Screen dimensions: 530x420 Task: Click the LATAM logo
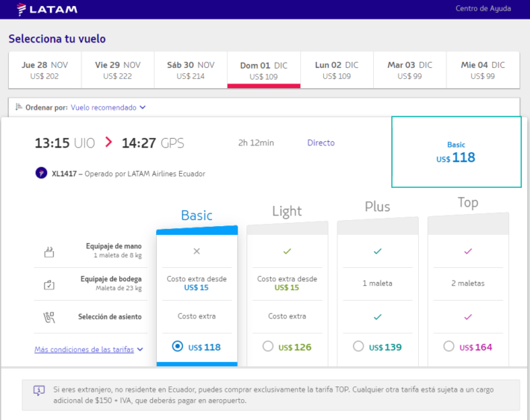47,9
